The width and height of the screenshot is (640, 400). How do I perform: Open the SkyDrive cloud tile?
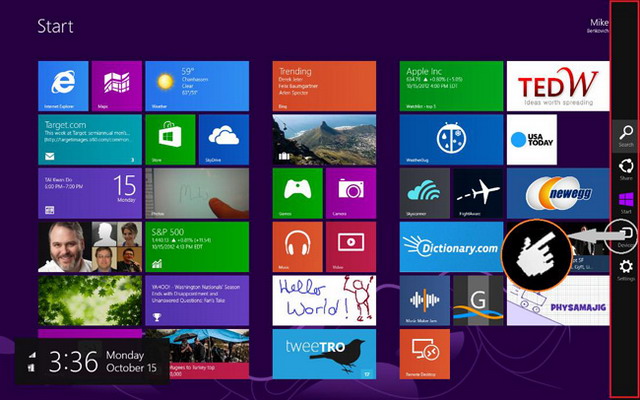(224, 140)
